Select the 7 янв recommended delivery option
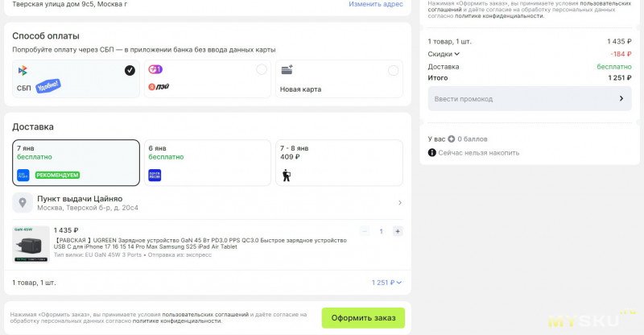The height and width of the screenshot is (335, 644). 76,162
